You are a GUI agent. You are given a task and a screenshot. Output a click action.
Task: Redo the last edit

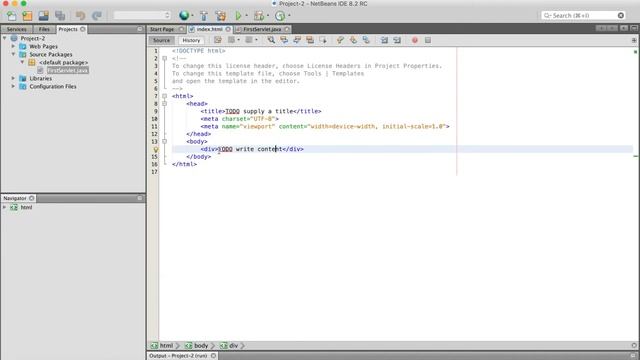click(x=97, y=16)
